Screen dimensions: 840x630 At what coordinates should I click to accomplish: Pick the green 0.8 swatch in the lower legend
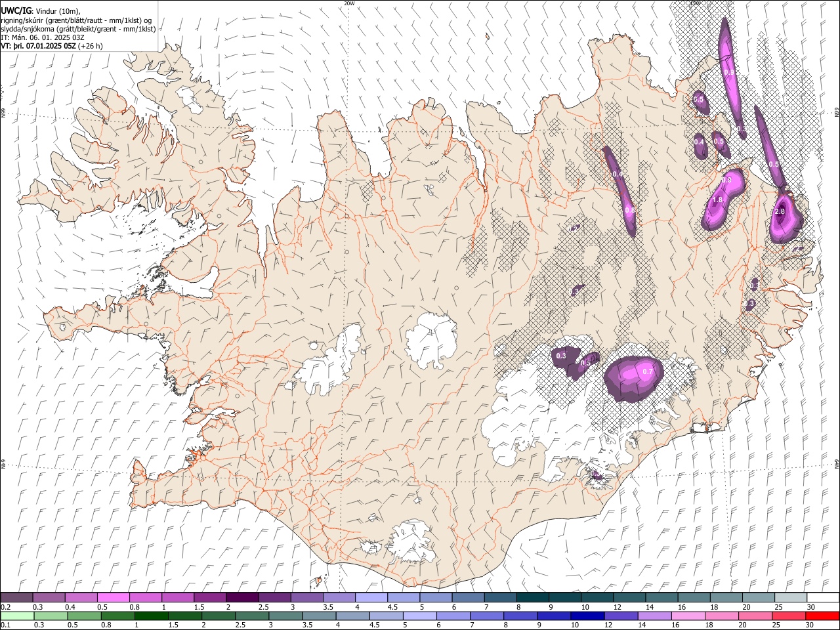click(x=117, y=616)
